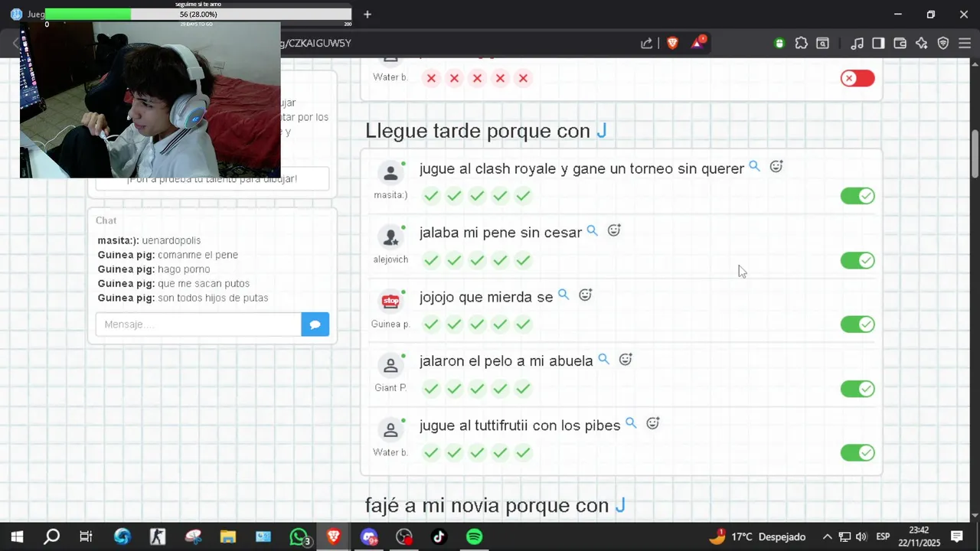Open Spotify from the taskbar
Viewport: 980px width, 551px height.
475,536
